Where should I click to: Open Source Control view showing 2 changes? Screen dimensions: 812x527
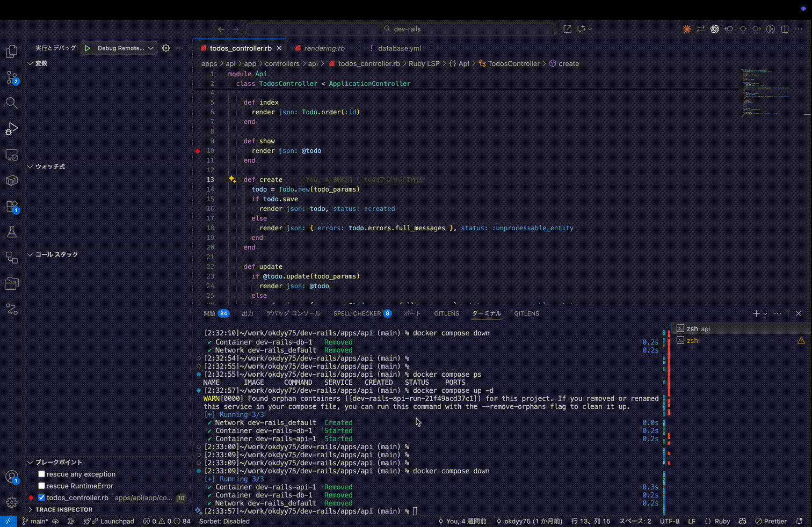[x=12, y=77]
